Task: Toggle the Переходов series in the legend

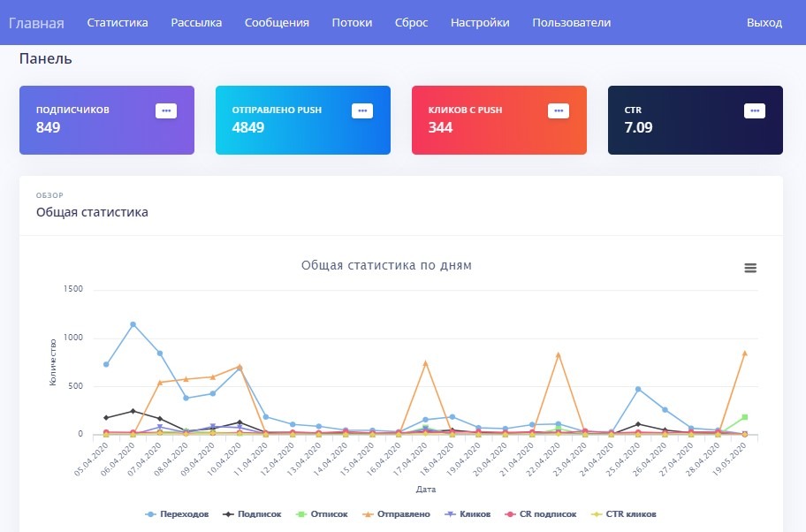Action: tap(178, 514)
